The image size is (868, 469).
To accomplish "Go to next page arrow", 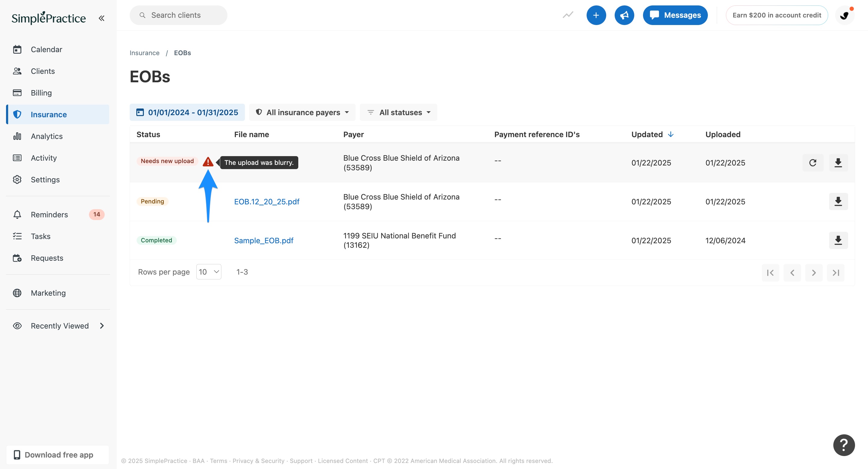I will (814, 273).
